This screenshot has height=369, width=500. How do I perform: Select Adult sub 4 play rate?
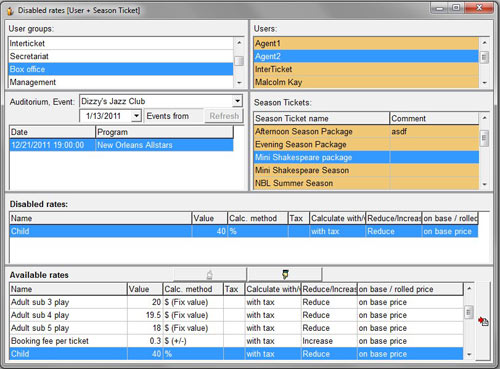pyautogui.click(x=236, y=315)
